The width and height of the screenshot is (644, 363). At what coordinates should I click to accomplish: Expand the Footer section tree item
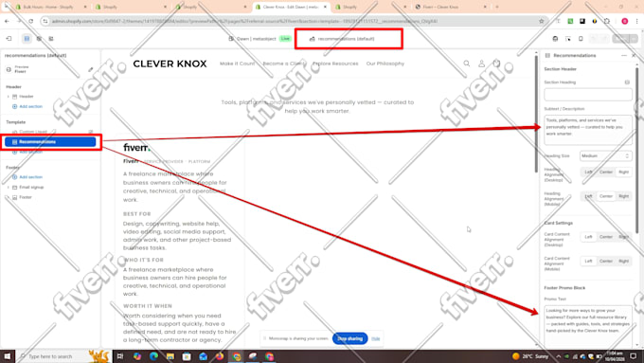pyautogui.click(x=8, y=197)
